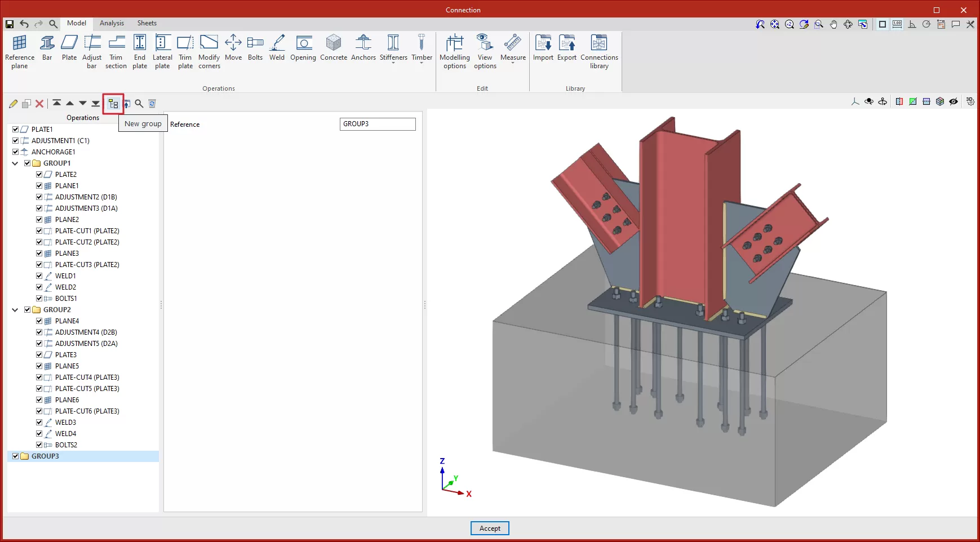Open the Sheets tab

[147, 23]
